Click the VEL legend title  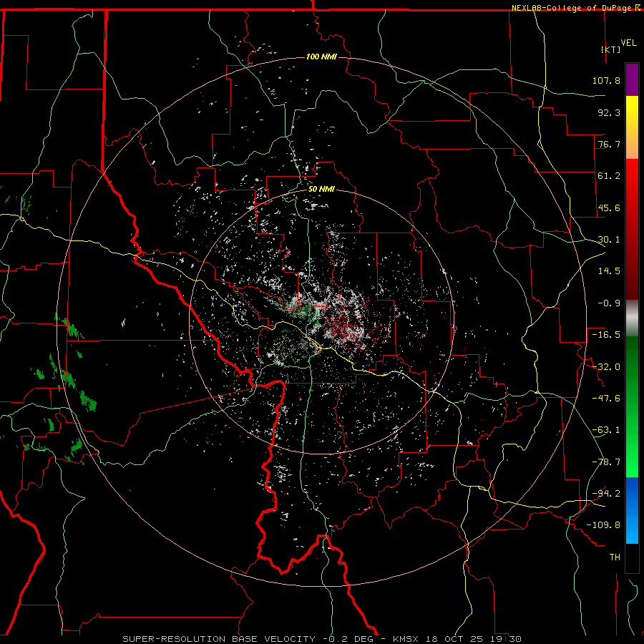coord(629,43)
